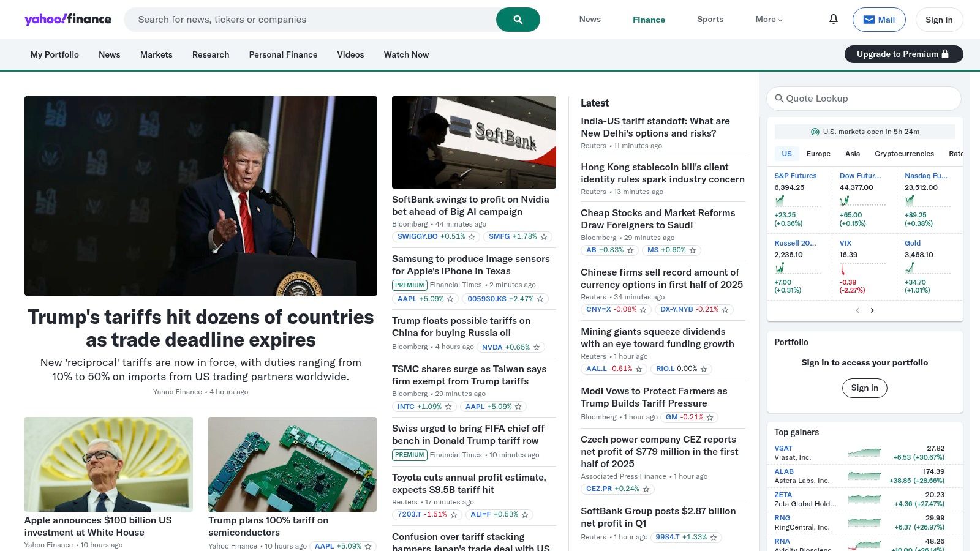This screenshot has width=980, height=551.
Task: Open India-US tariff standoff article
Action: pos(655,127)
